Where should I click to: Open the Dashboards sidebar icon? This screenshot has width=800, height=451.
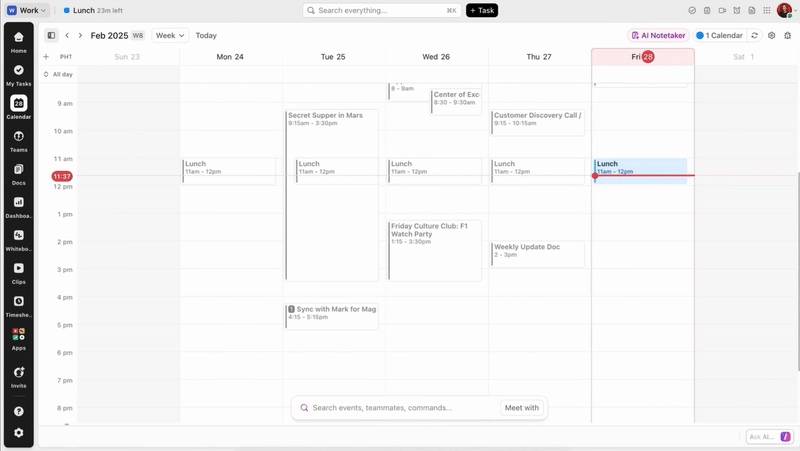tap(18, 203)
